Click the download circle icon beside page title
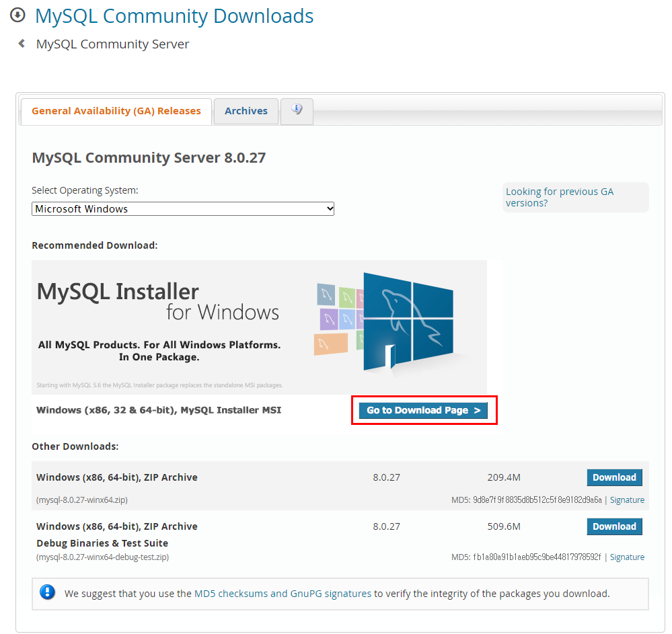This screenshot has width=672, height=634. coord(17,15)
